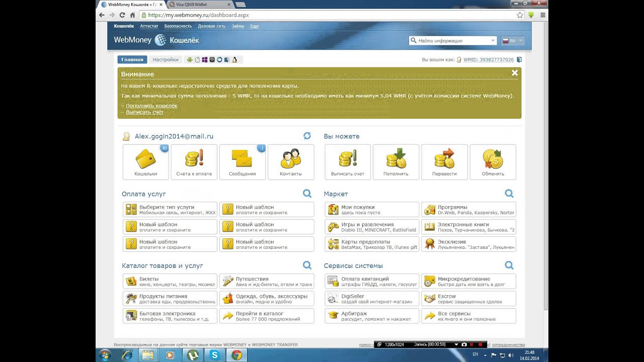Refresh the account data with the blue arrows
644x362 pixels.
307,136
